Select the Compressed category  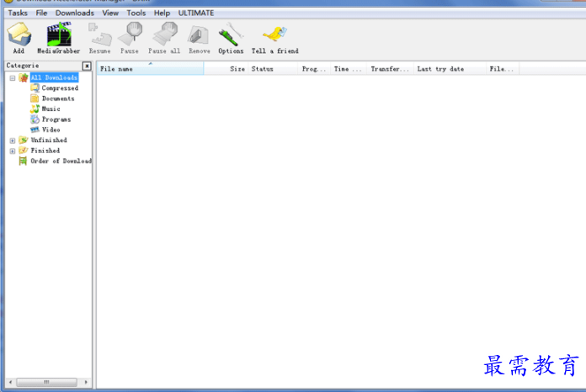(x=60, y=88)
